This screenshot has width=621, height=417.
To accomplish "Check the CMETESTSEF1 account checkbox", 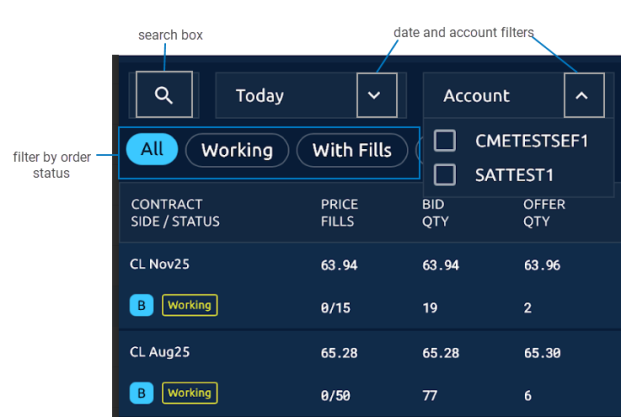I will coord(445,140).
